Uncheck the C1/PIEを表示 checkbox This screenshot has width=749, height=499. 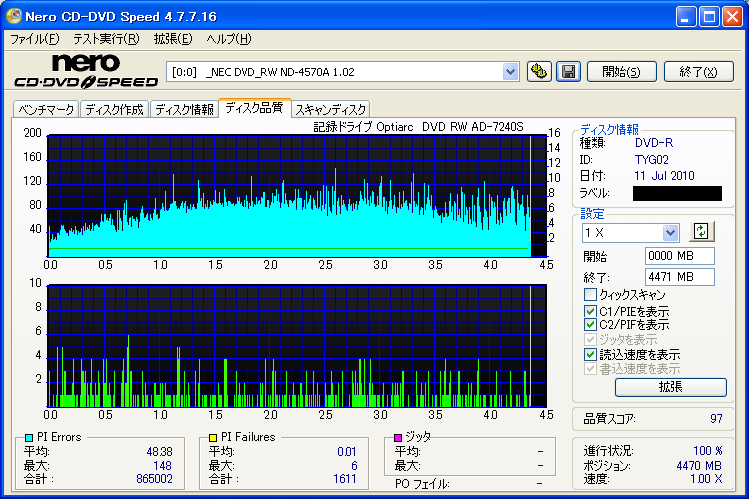[x=590, y=311]
